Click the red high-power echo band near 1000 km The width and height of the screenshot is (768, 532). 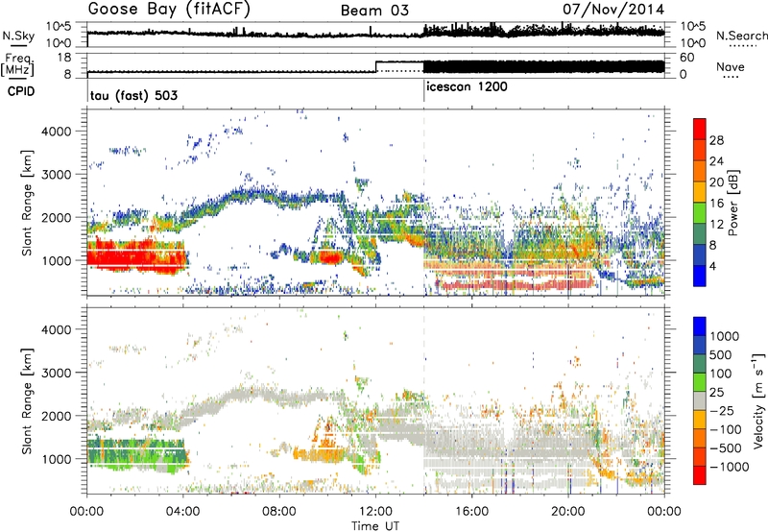tap(135, 255)
